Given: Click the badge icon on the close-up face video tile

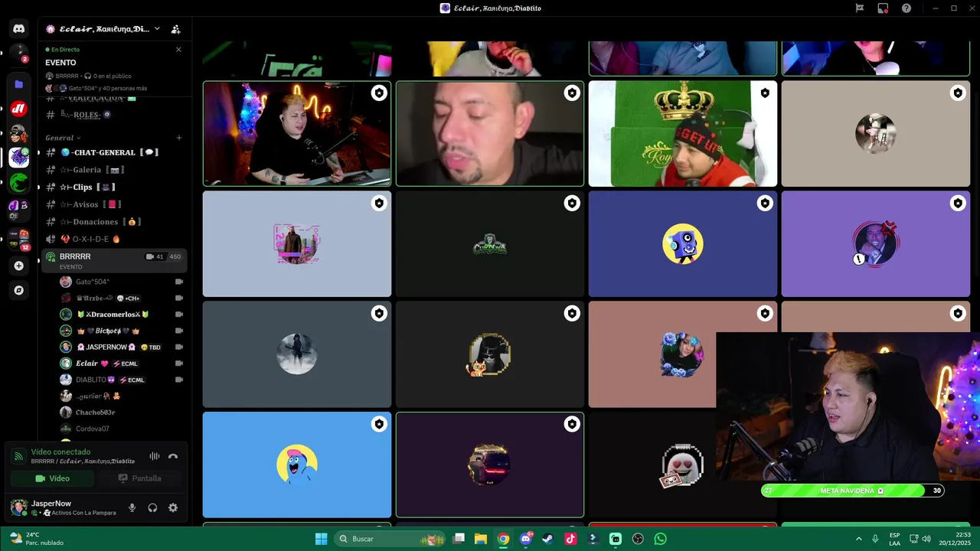Looking at the screenshot, I should [x=572, y=93].
